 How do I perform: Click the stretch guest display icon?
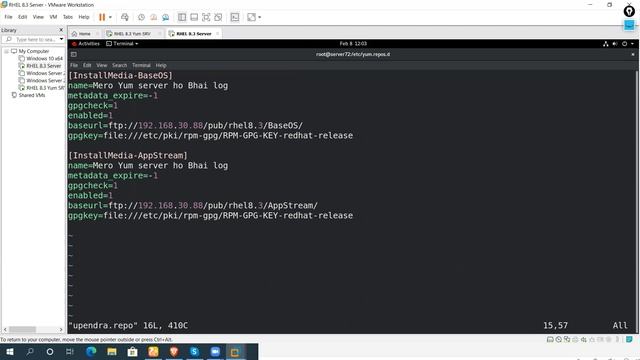[251, 17]
